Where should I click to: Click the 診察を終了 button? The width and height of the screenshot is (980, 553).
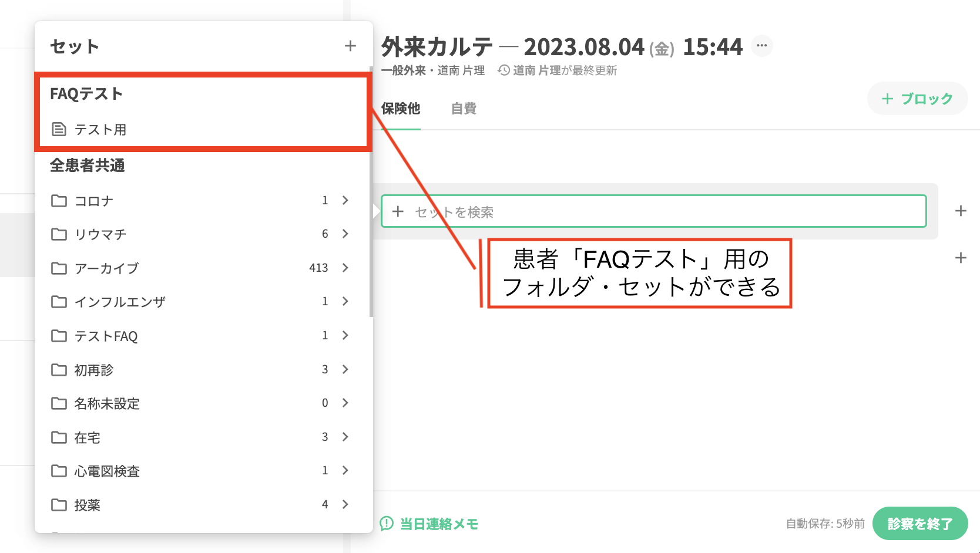click(920, 524)
